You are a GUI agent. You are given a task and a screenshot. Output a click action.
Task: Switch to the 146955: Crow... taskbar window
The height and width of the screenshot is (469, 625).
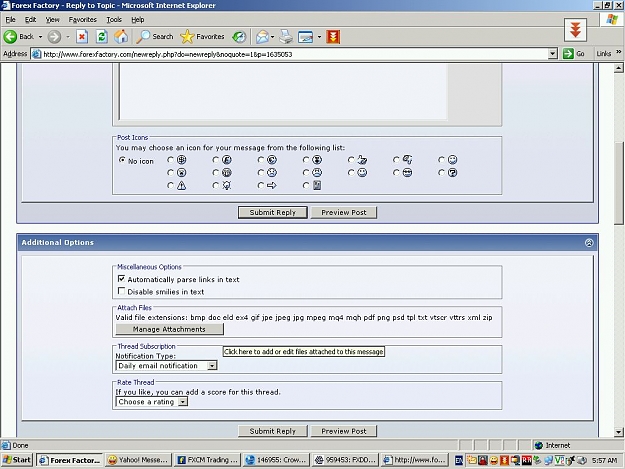[x=276, y=460]
